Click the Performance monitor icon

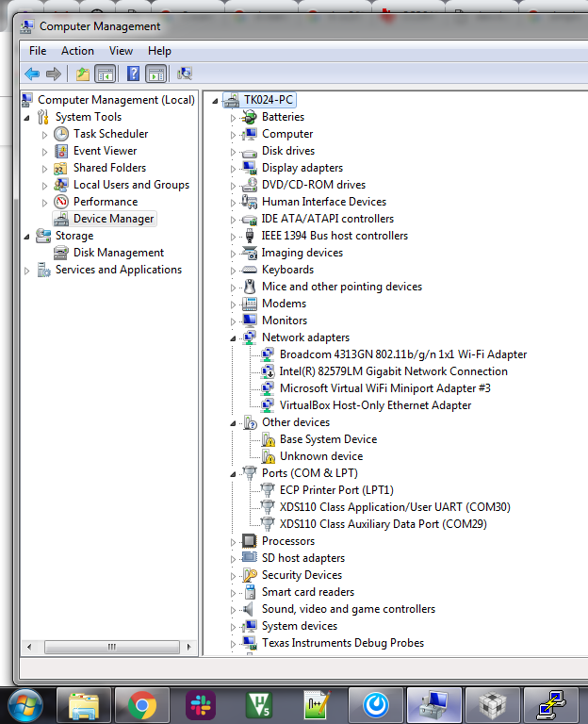[x=61, y=202]
